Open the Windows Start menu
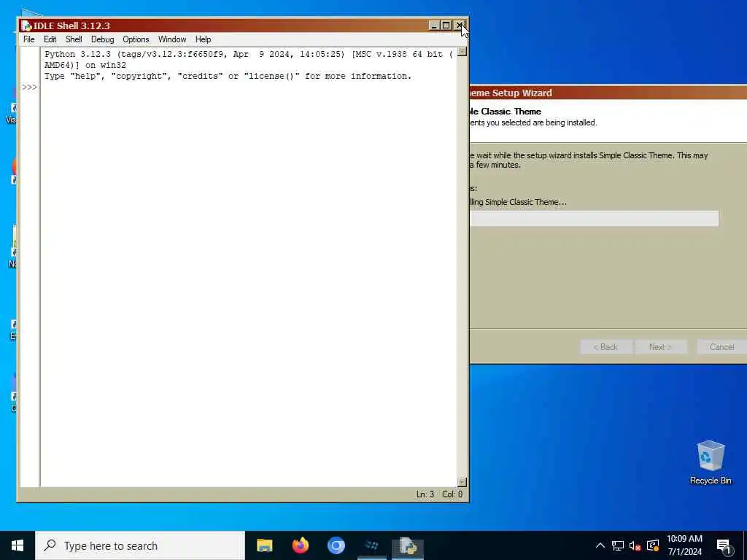Screen dimensions: 747x560 [18, 545]
